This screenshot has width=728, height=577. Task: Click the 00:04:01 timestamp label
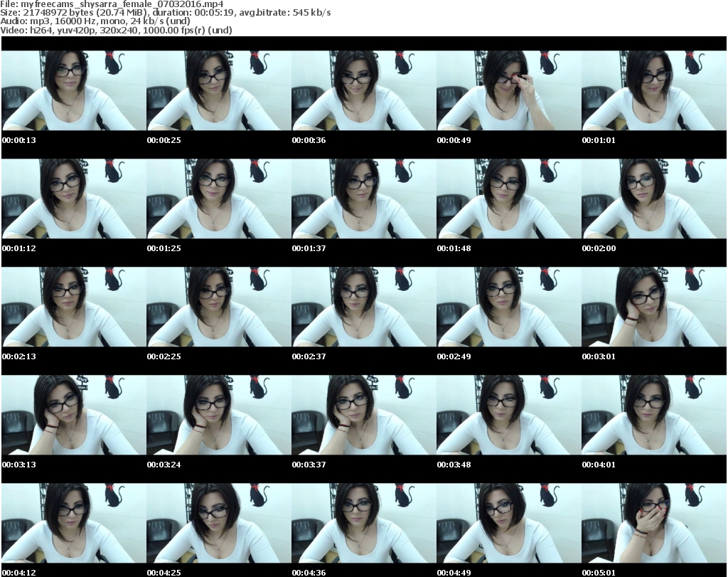(599, 465)
